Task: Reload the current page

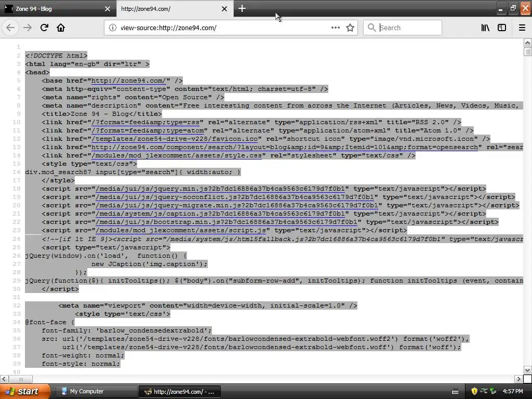Action: pos(44,28)
